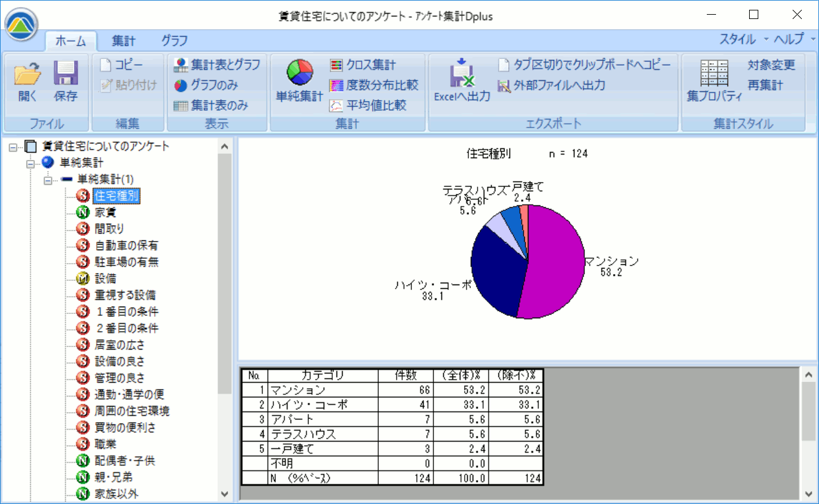The height and width of the screenshot is (504, 819).
Task: Select 家賃 in the tree
Action: pos(105,213)
